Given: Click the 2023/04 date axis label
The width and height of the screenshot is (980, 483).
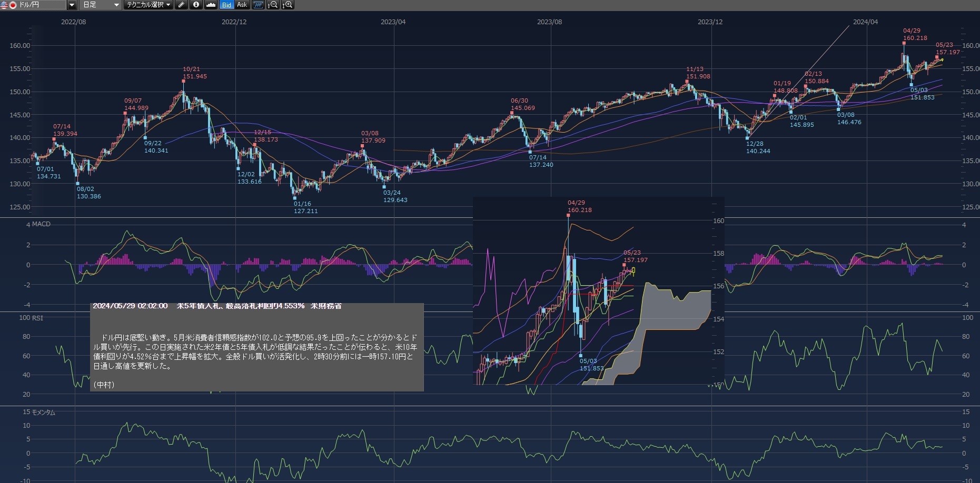Looking at the screenshot, I should coord(393,22).
